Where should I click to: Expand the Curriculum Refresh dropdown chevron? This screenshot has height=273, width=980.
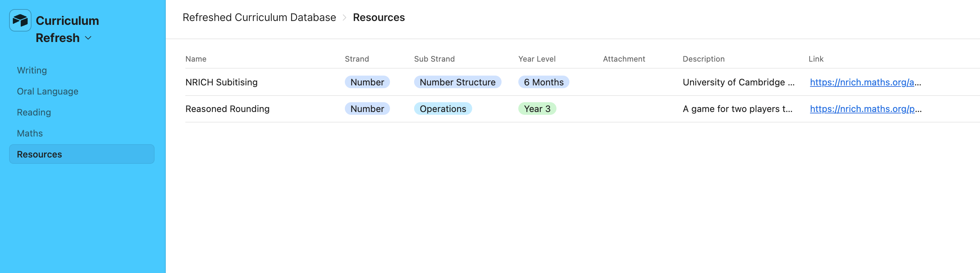(x=88, y=38)
